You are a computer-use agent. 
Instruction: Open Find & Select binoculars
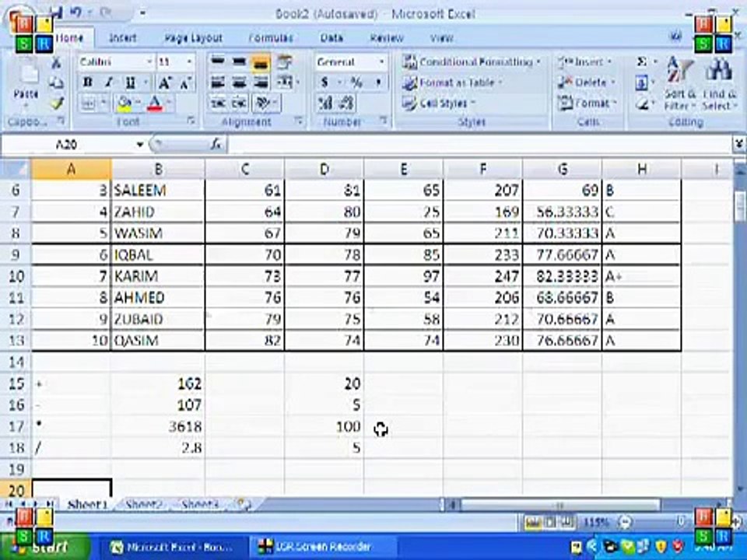(x=719, y=83)
